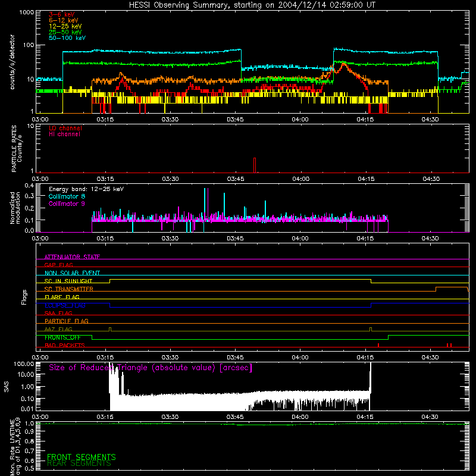Viewport: 476px width, 476px height.
Task: Click the BAD_PACKETS flag label
Action: tap(65, 345)
